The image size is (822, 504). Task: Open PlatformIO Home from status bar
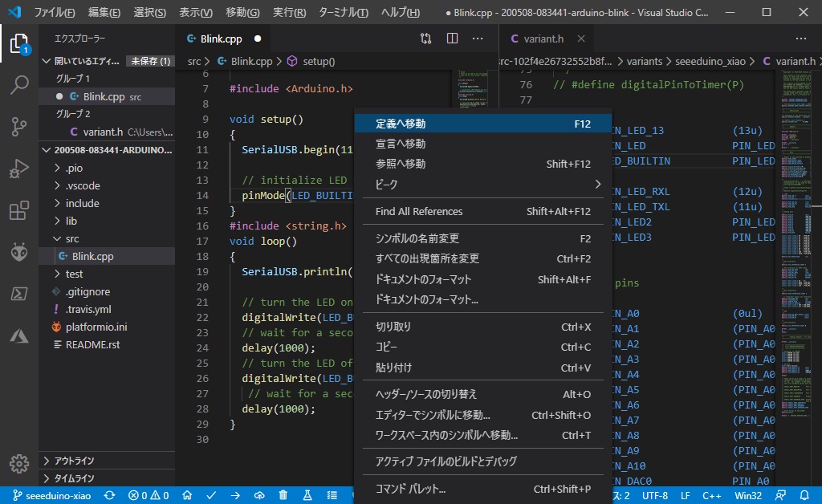coord(187,495)
